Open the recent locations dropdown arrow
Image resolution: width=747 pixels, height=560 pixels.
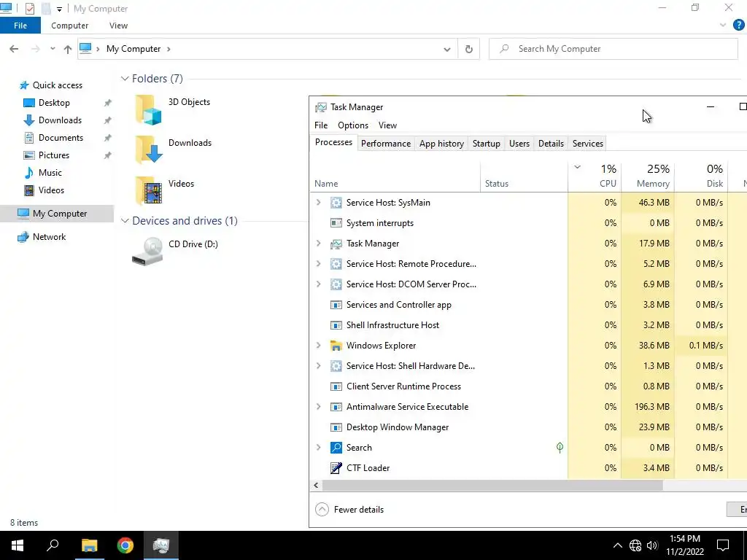click(53, 49)
